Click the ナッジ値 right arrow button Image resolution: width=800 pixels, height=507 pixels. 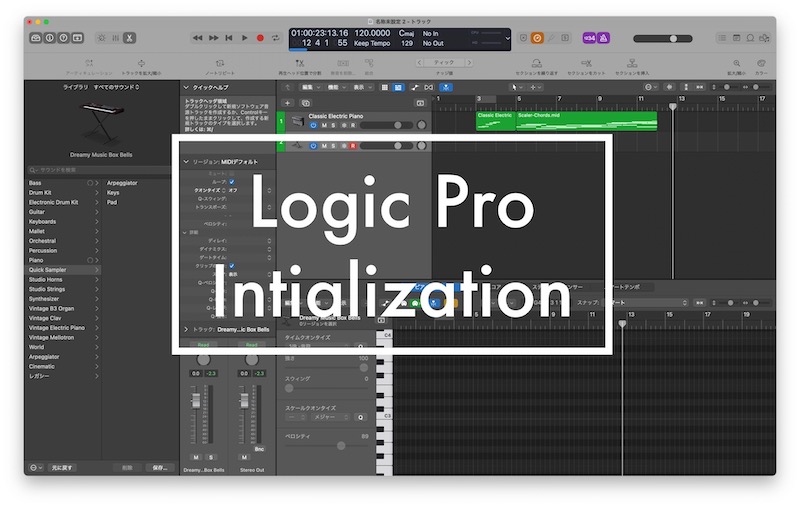click(469, 63)
